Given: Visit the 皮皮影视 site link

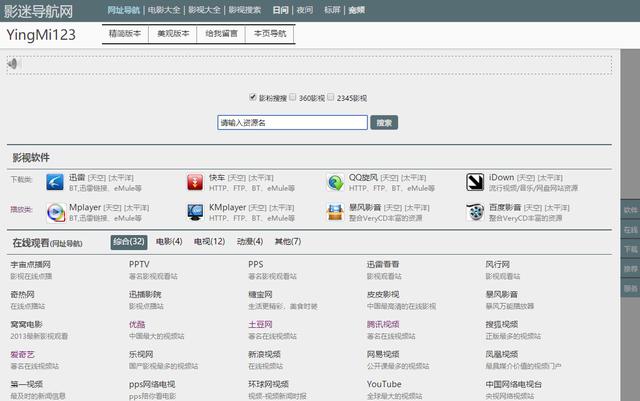Looking at the screenshot, I should point(383,294).
